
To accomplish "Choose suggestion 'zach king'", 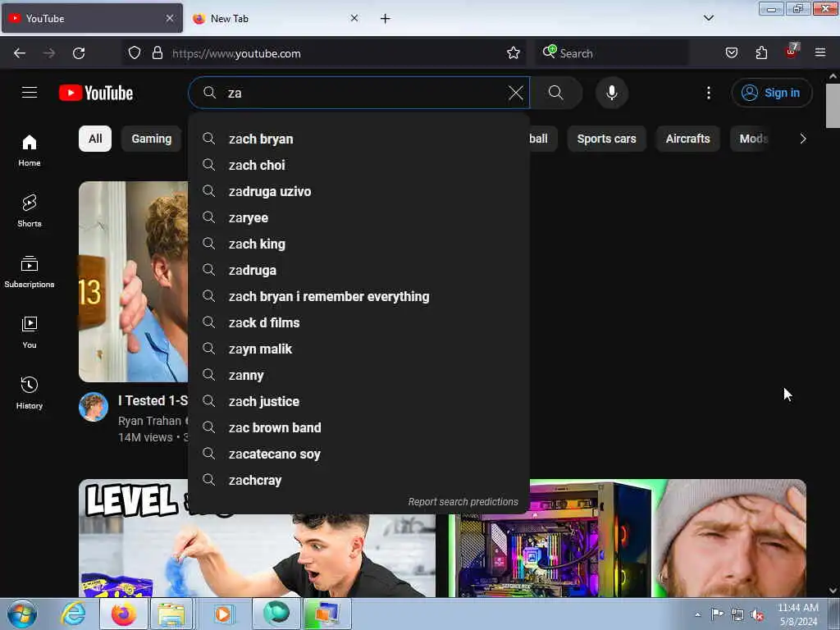I will pos(359,244).
